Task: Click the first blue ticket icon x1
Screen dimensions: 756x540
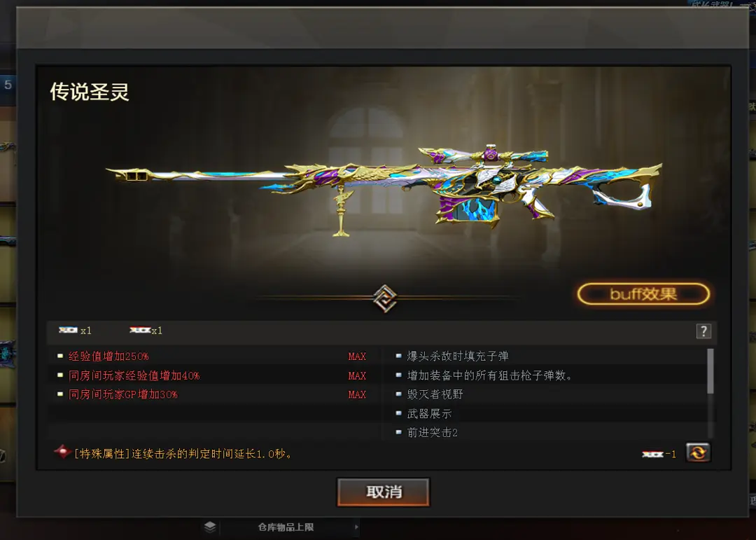Action: 69,330
